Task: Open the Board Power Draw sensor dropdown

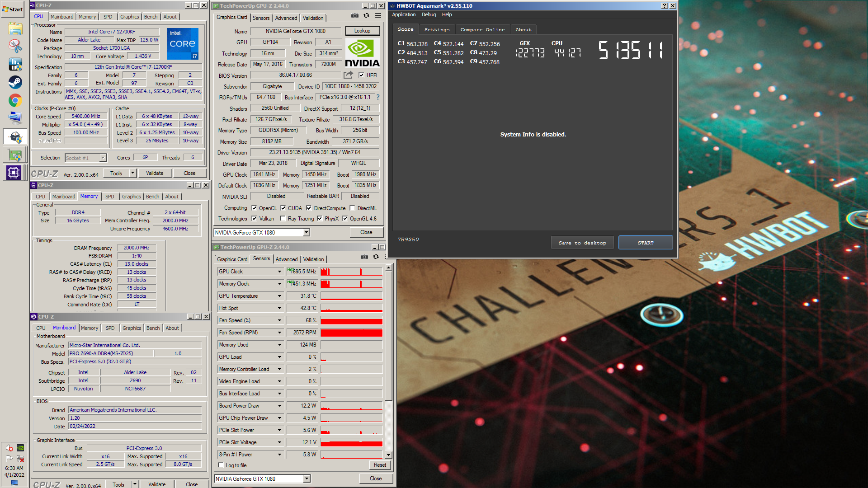Action: click(x=279, y=406)
